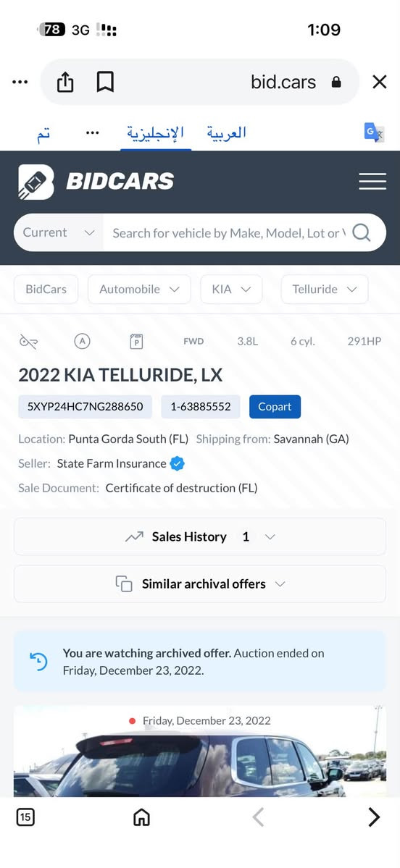Click the verified seller badge

[177, 464]
